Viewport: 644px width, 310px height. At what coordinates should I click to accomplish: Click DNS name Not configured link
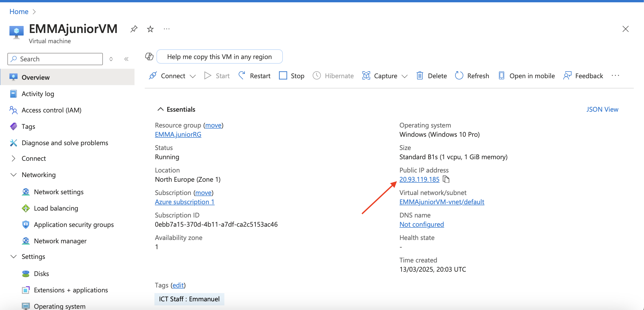coord(422,224)
